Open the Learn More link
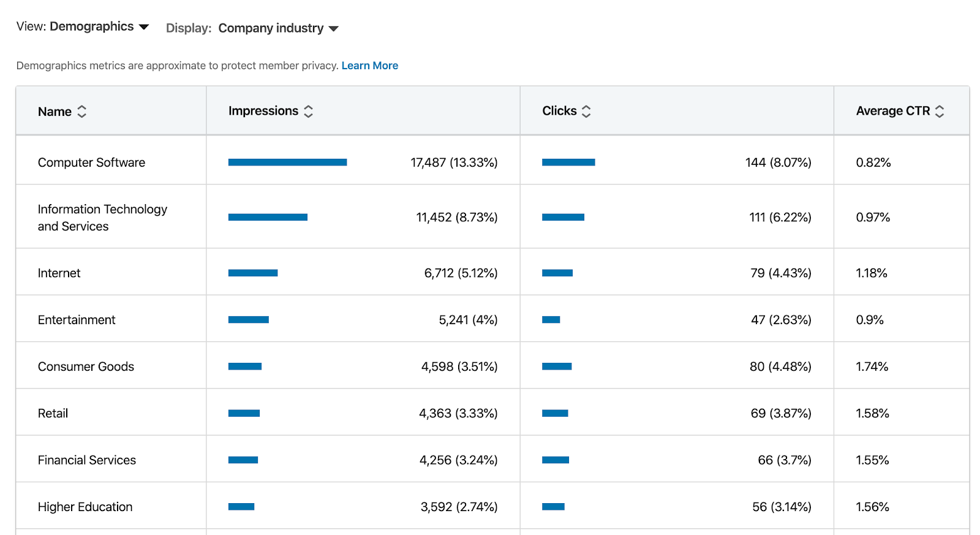The image size is (980, 535). 369,66
